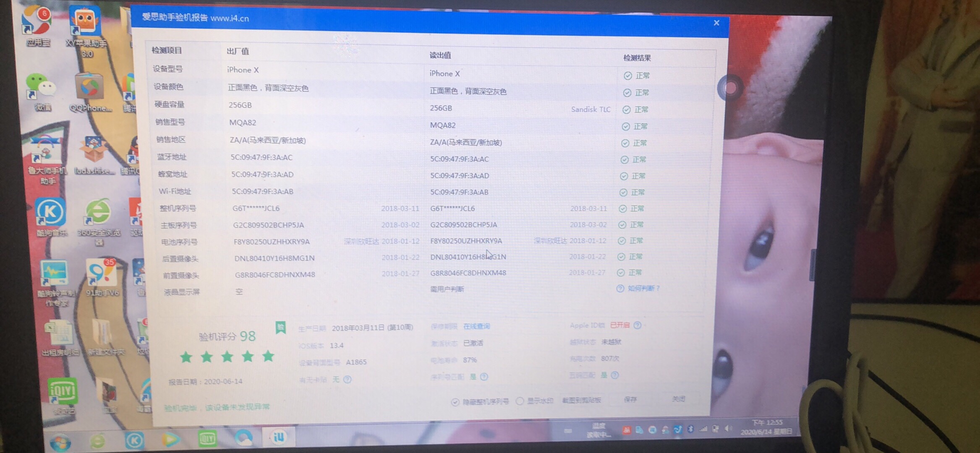Click help icon next to 五码匹配
Image resolution: width=980 pixels, height=453 pixels.
tap(615, 375)
